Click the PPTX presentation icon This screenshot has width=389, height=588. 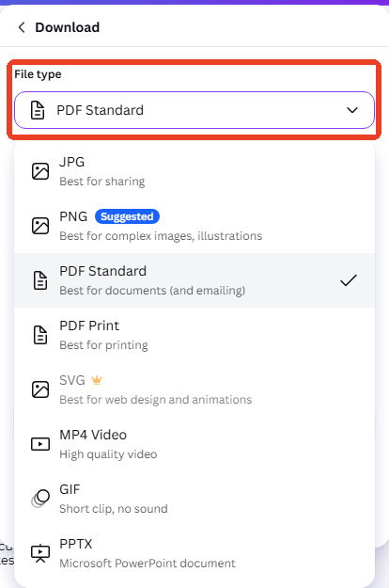pos(40,553)
